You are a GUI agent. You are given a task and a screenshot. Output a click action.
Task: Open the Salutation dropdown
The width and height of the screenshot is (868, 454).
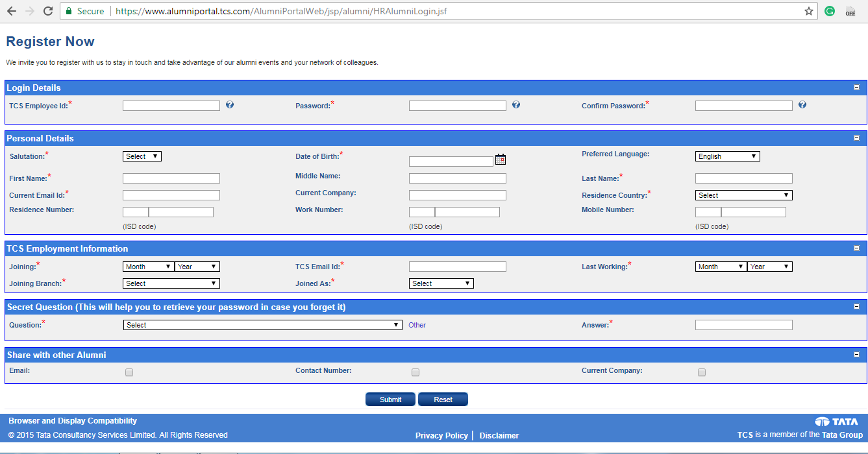(x=142, y=156)
